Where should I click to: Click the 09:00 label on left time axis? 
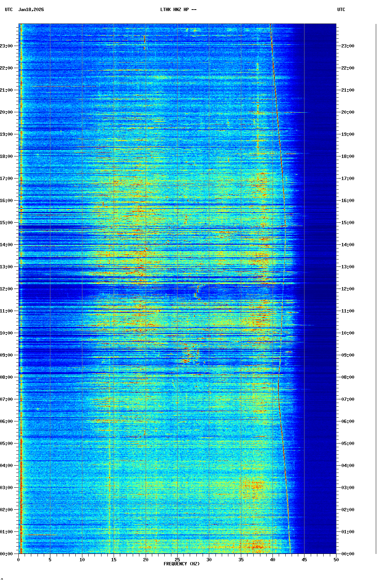(6, 355)
